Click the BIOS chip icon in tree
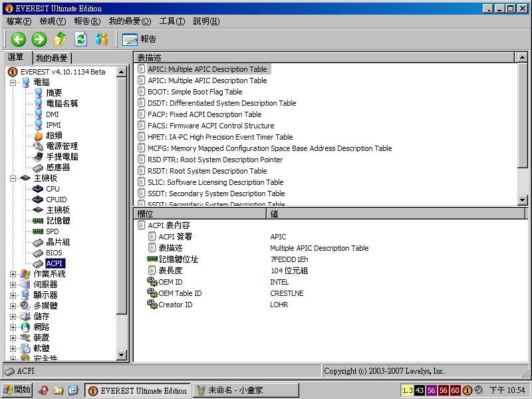532x399 pixels. click(38, 253)
